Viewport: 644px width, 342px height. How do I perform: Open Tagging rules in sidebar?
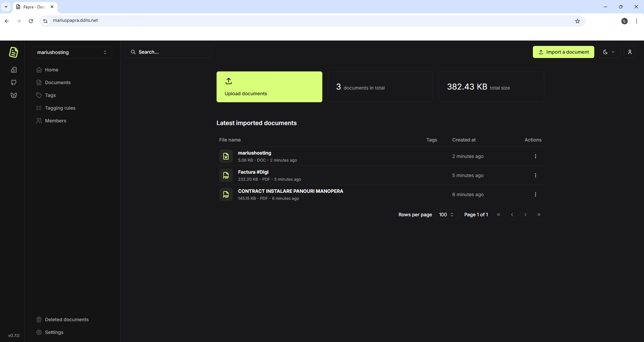point(60,108)
